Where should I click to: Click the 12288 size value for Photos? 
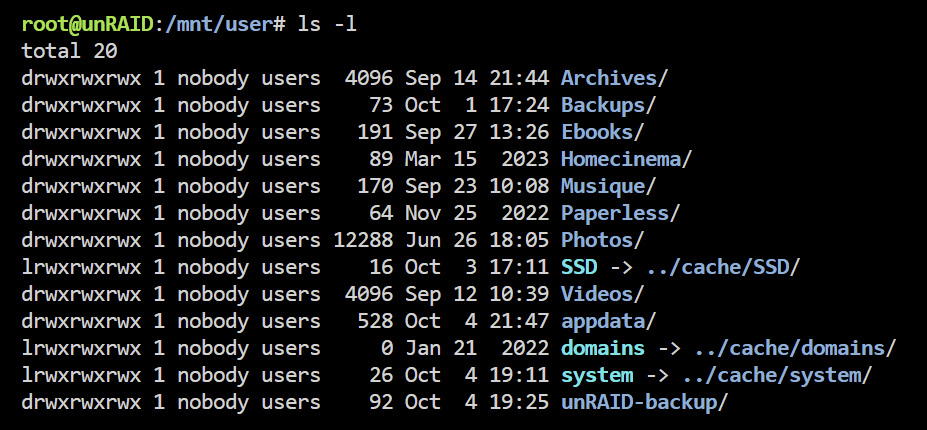[x=363, y=240]
